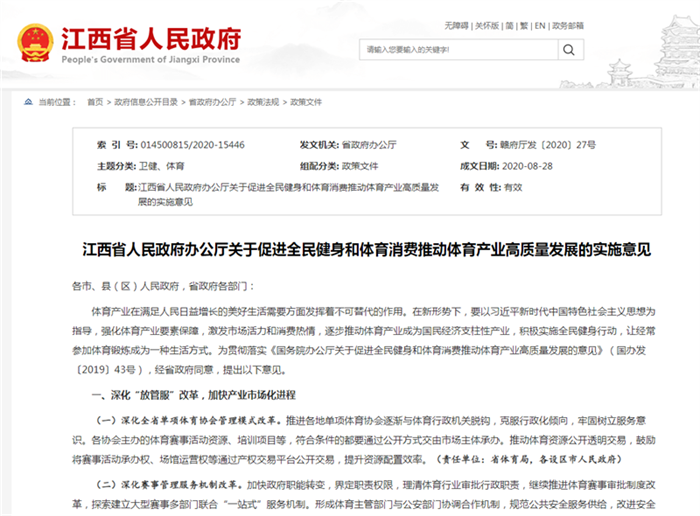The height and width of the screenshot is (516, 700).
Task: Click the national emblem logo icon
Action: click(x=35, y=44)
